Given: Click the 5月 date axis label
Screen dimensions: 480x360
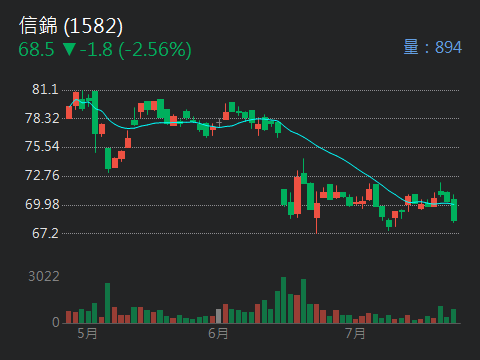Looking at the screenshot, I should coord(87,333).
